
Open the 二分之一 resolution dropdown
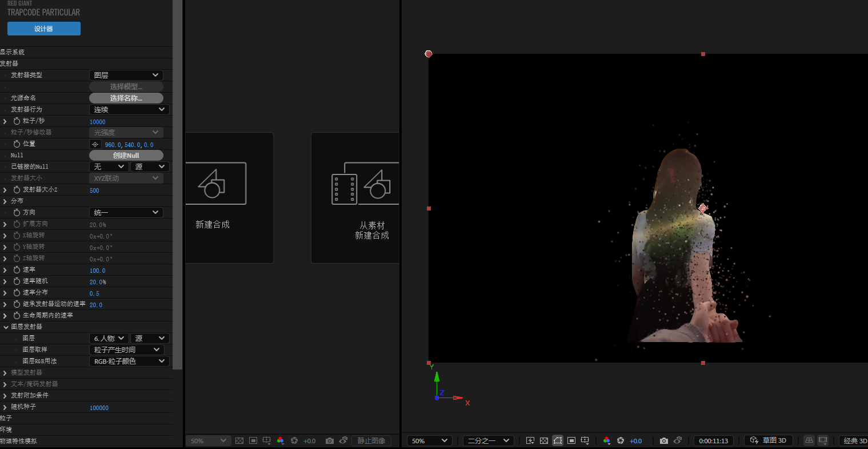pyautogui.click(x=488, y=440)
